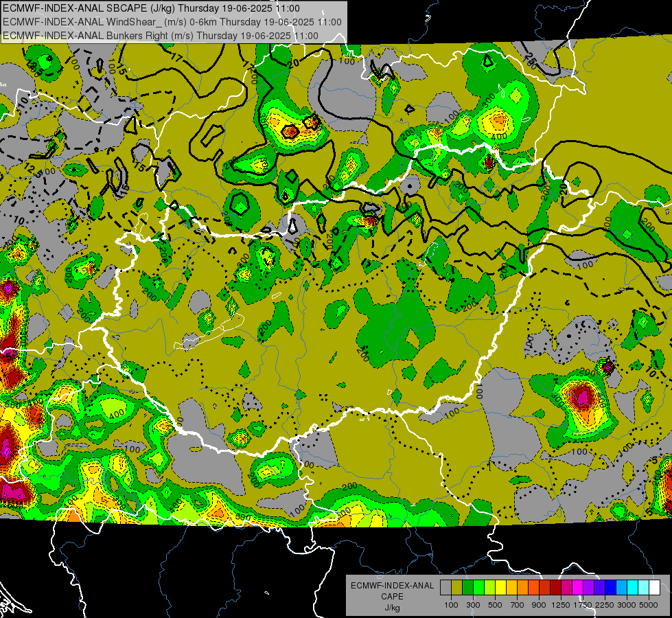Image resolution: width=672 pixels, height=618 pixels.
Task: Click the Bunkers Right header line
Action: pos(161,36)
